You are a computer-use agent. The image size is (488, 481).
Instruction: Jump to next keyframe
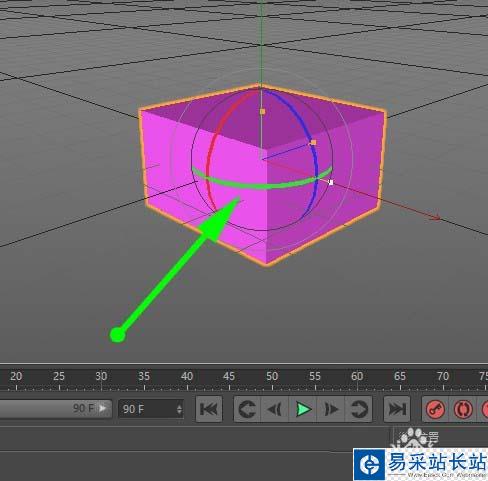point(359,409)
